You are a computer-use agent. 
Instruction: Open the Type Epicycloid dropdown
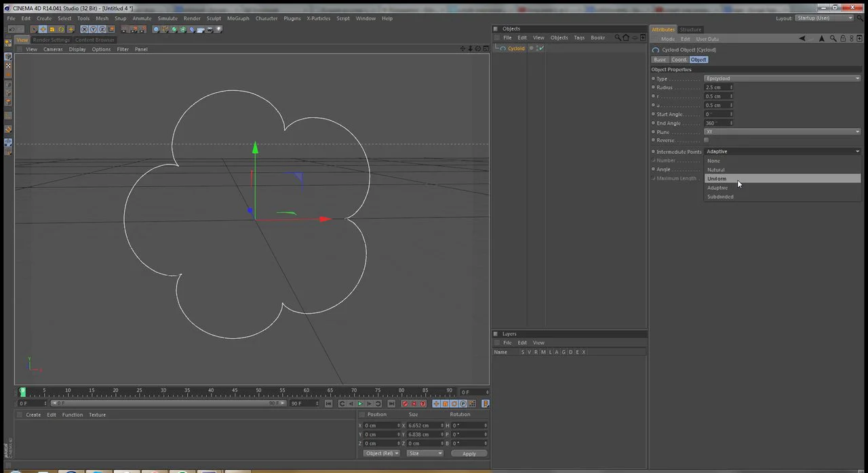click(783, 79)
